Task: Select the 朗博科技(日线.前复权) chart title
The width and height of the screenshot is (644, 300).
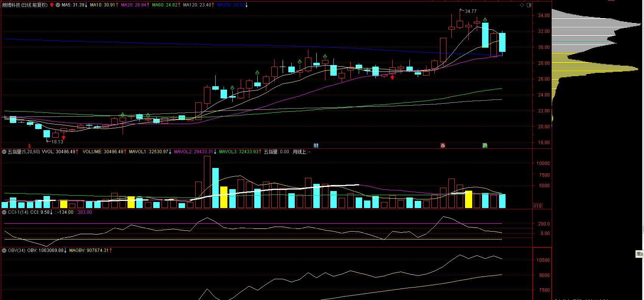Action: [25, 5]
